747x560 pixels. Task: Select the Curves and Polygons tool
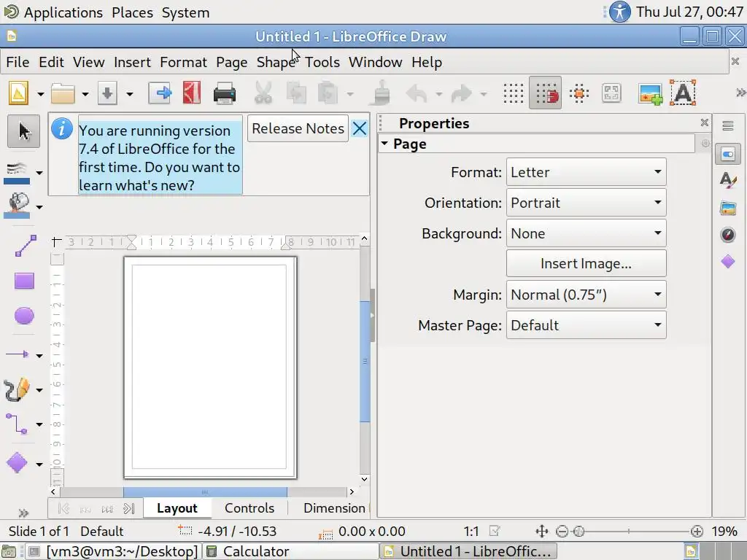18,389
